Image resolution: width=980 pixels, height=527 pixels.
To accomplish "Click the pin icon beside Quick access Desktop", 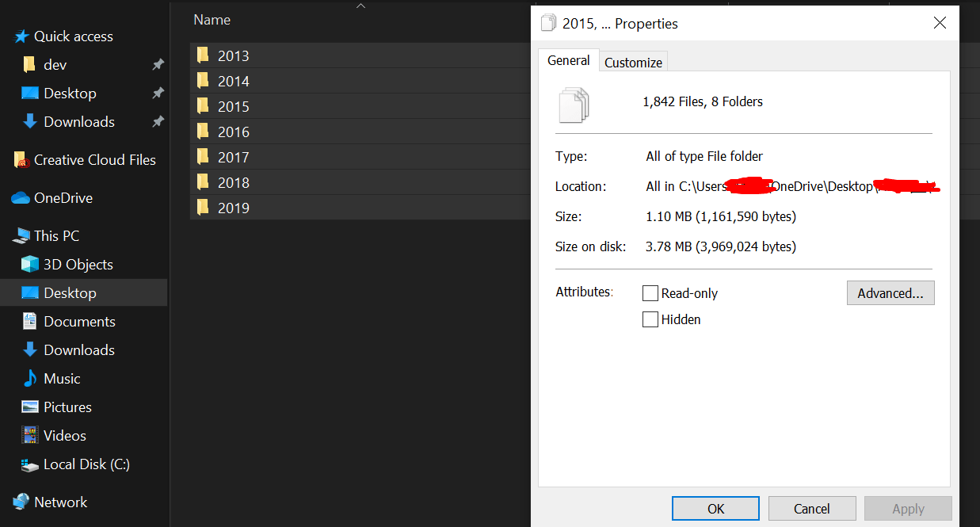I will [158, 94].
